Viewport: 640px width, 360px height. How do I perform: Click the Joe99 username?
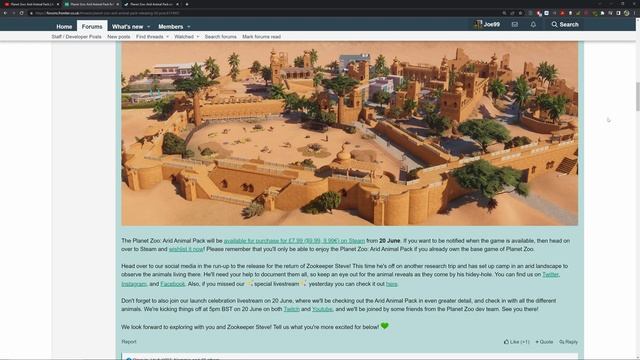point(492,24)
